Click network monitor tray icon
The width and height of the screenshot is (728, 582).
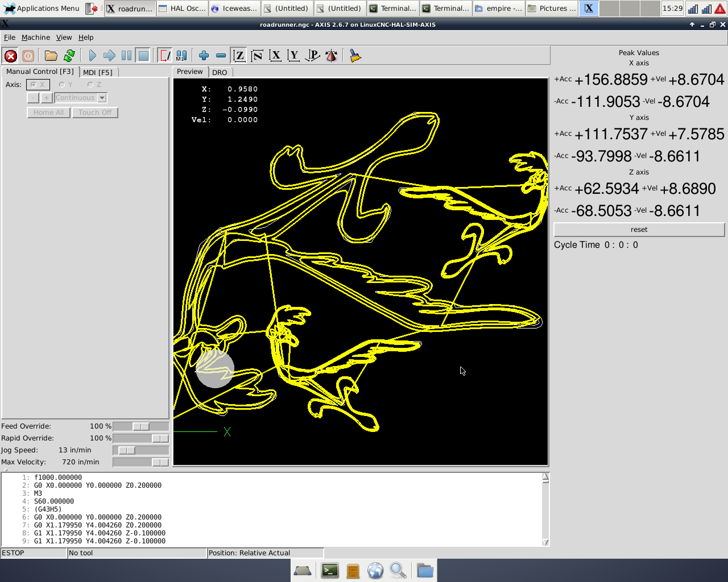(693, 9)
